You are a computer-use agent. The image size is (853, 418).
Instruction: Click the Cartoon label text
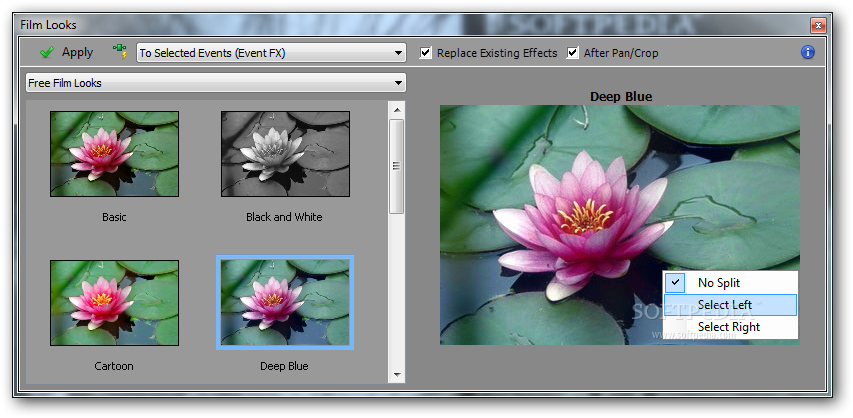pyautogui.click(x=114, y=366)
